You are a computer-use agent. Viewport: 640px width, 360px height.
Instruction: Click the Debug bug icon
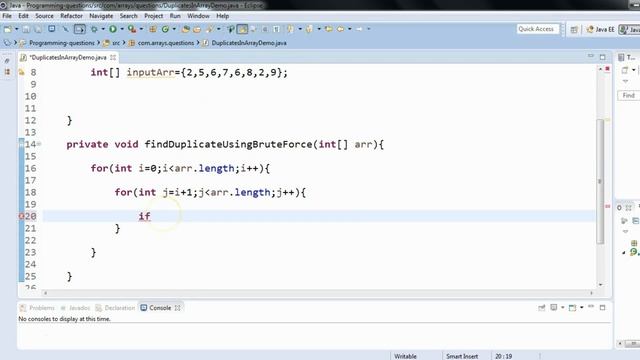(x=94, y=29)
